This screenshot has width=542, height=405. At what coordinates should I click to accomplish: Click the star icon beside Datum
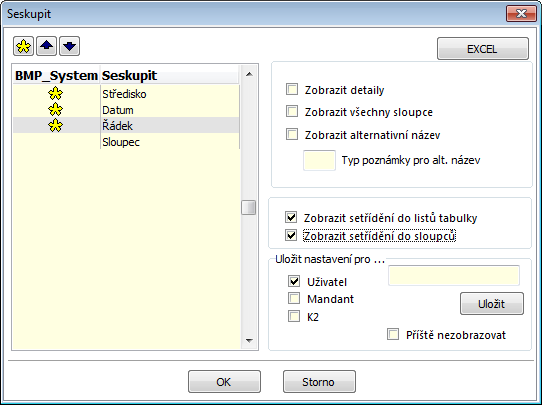pyautogui.click(x=55, y=110)
